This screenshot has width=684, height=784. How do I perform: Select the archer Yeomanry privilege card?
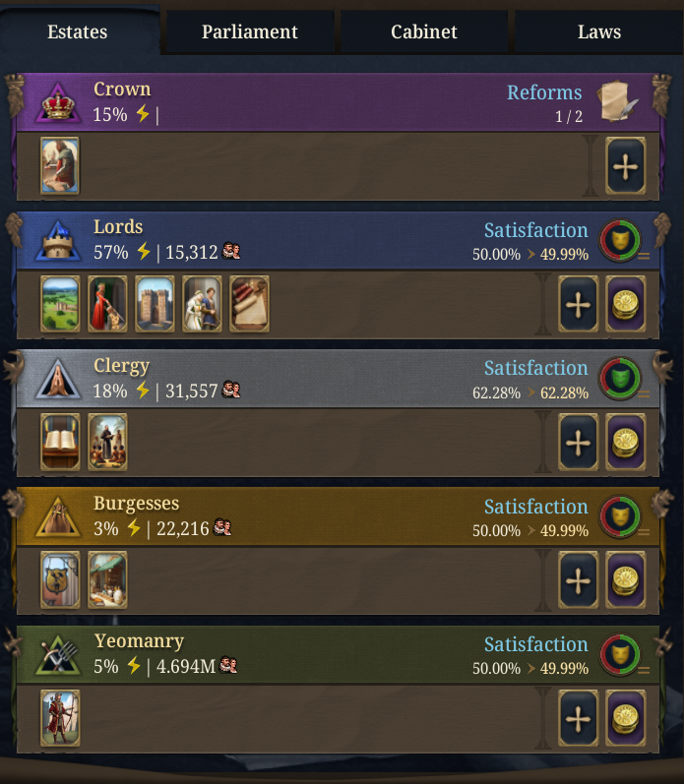pos(60,718)
